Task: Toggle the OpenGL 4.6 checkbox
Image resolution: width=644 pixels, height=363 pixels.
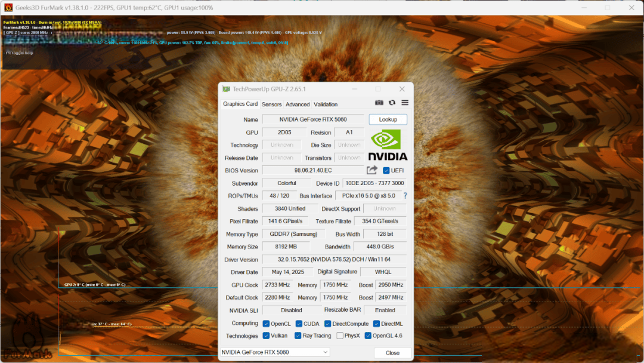Action: [x=368, y=336]
